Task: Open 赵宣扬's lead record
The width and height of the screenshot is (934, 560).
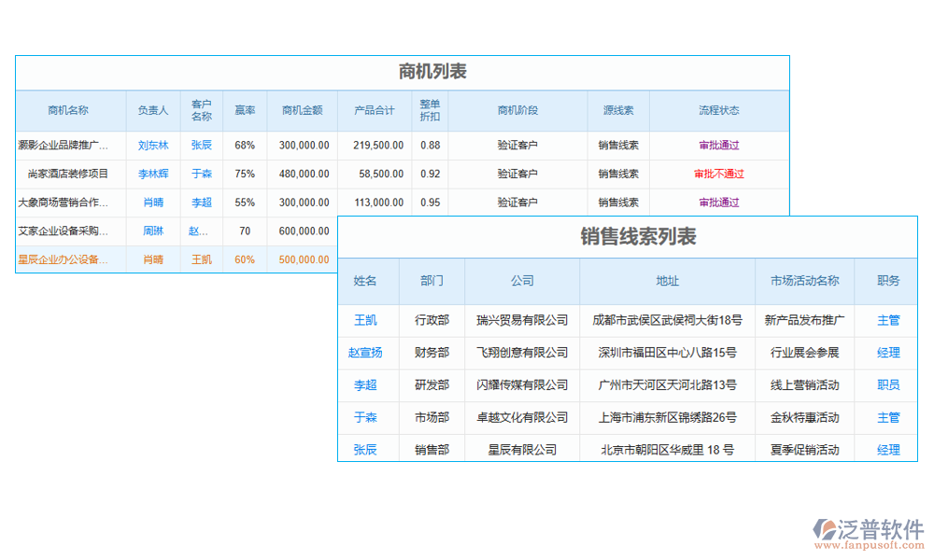Action: pos(367,353)
